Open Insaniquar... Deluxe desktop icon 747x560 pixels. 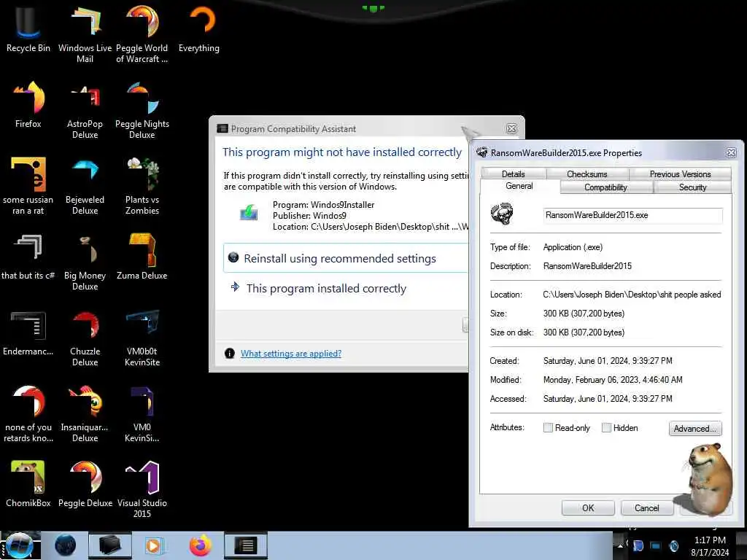tap(85, 413)
